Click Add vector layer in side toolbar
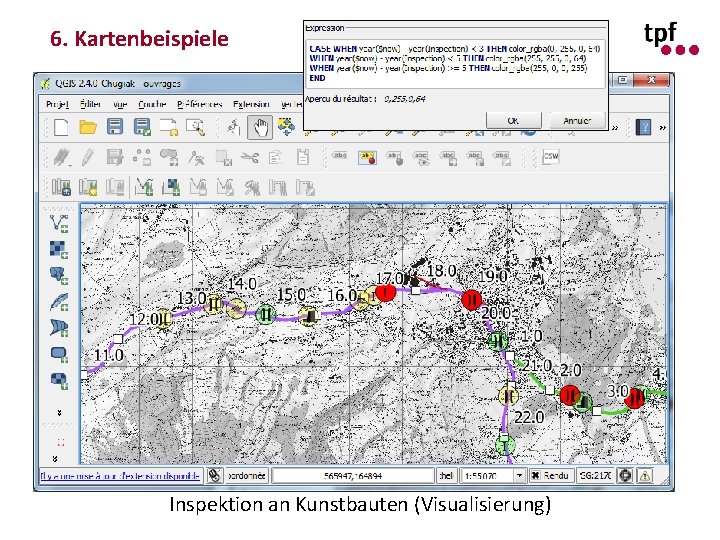This screenshot has width=720, height=540. coord(59,223)
